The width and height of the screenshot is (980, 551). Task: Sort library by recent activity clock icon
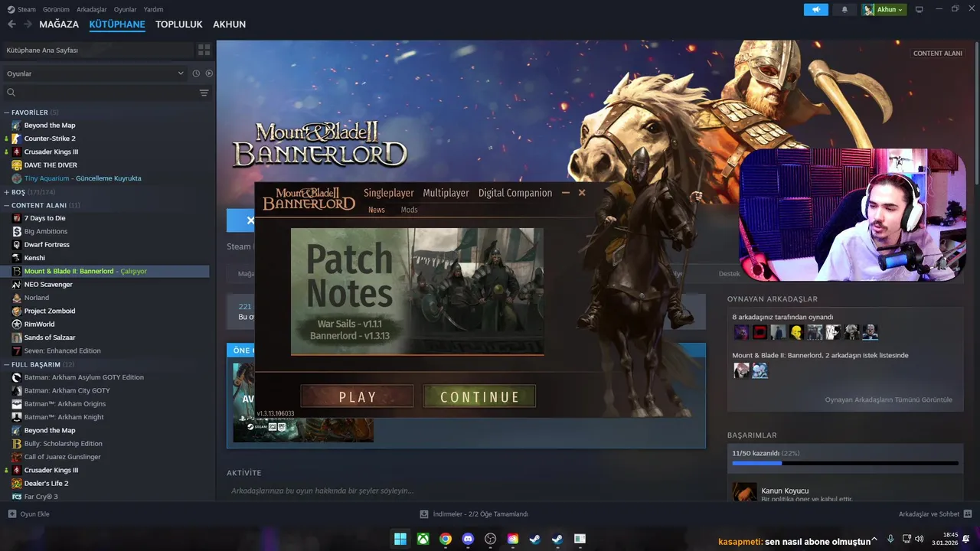coord(196,73)
